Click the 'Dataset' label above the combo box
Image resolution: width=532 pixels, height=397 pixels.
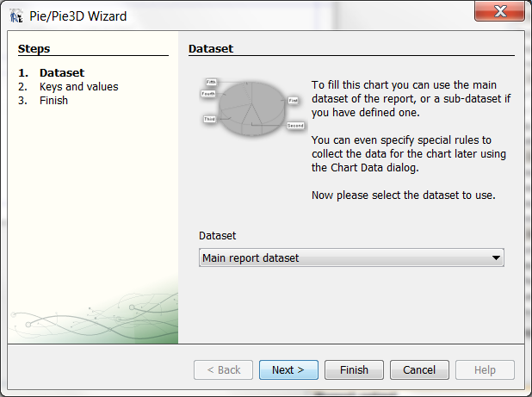coord(217,235)
